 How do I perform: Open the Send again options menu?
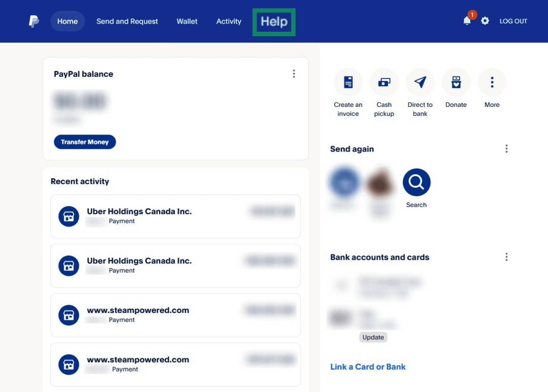click(x=506, y=148)
